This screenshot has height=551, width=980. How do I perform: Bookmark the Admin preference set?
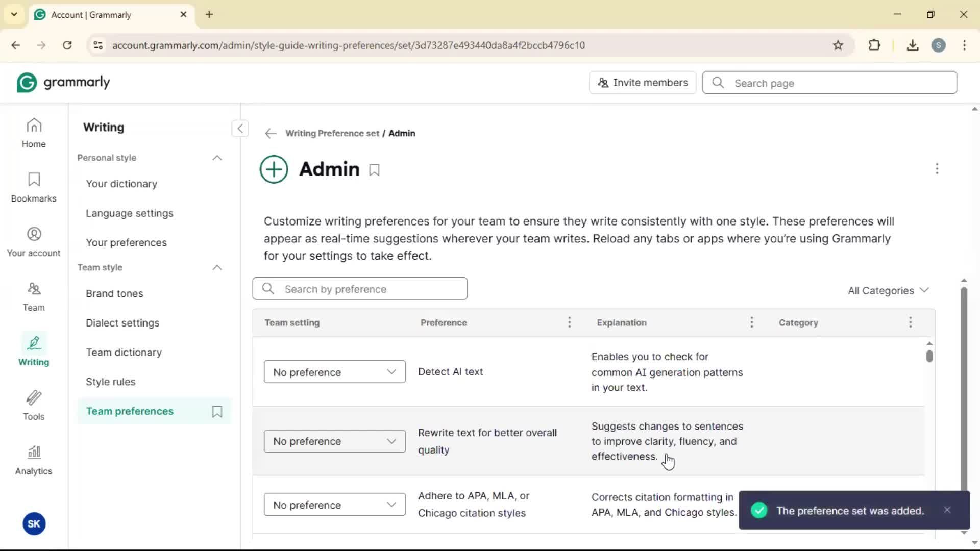(x=374, y=170)
